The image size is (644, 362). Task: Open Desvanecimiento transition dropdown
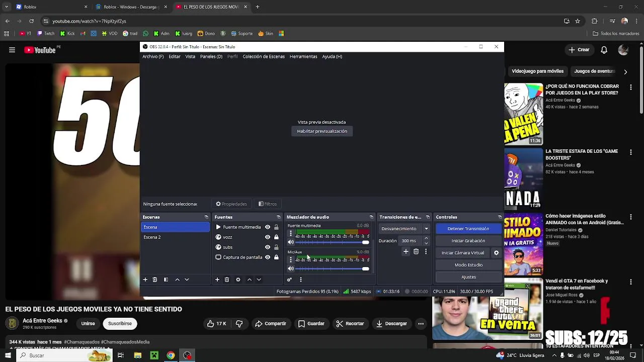point(405,229)
